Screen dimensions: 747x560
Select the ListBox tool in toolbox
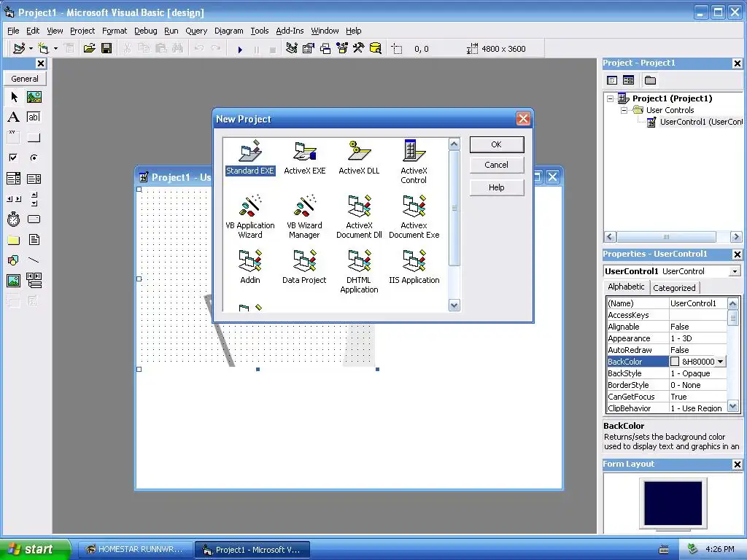tap(34, 179)
